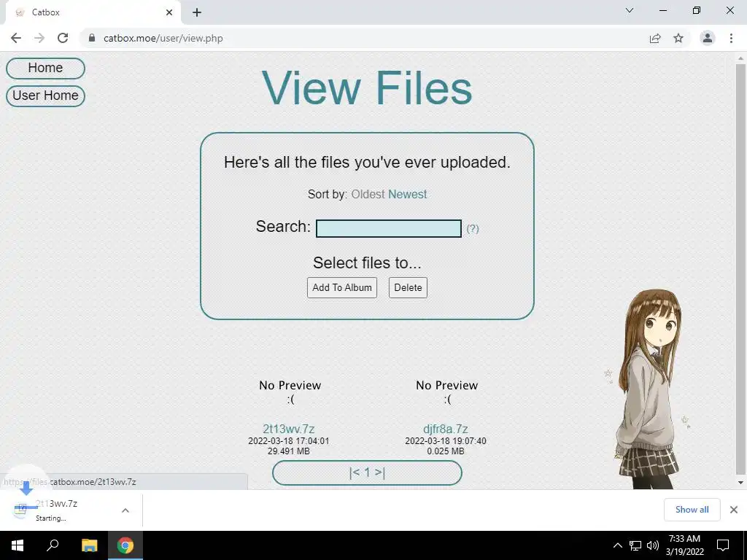This screenshot has width=747, height=560.
Task: Open File Explorer from the taskbar
Action: 89,545
